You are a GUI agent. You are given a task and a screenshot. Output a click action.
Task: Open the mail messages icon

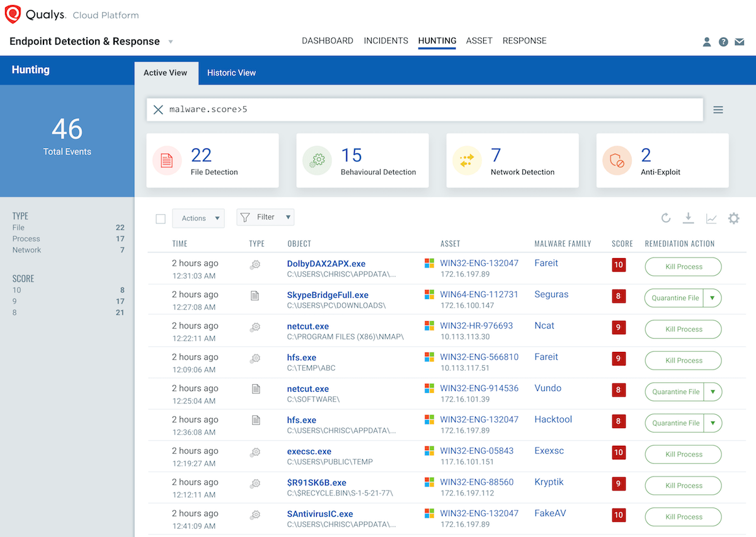click(740, 42)
